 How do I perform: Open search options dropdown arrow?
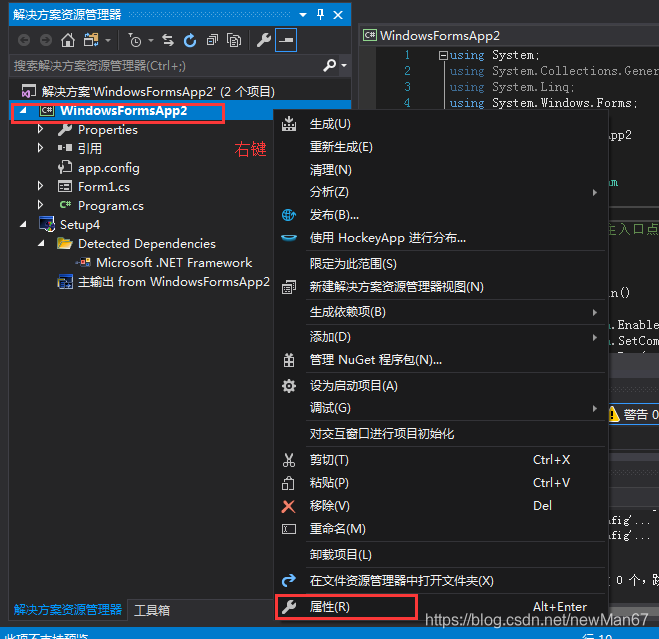coord(344,65)
